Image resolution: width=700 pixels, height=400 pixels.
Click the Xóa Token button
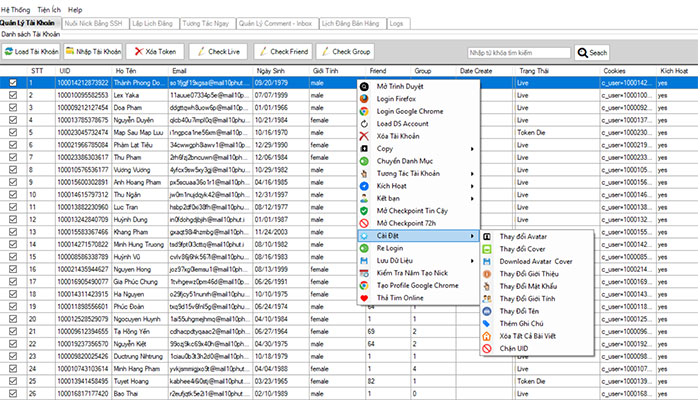(x=155, y=52)
